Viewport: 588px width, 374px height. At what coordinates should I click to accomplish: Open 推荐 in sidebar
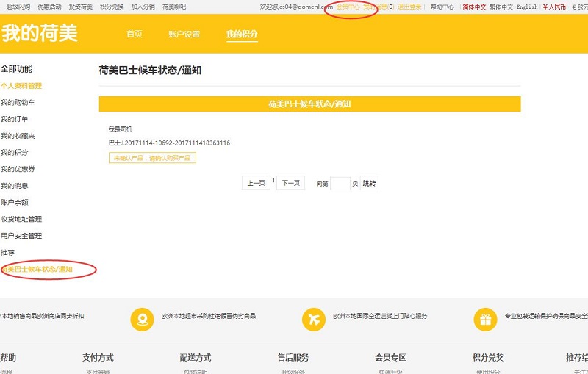tap(7, 253)
